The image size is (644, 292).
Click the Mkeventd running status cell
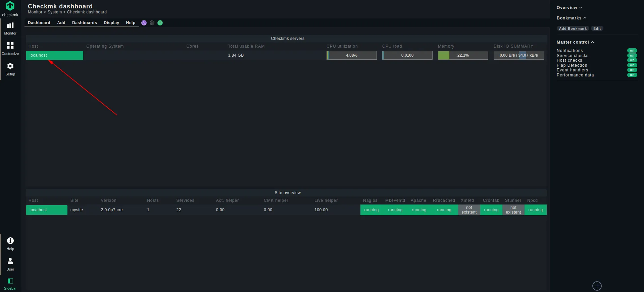395,210
